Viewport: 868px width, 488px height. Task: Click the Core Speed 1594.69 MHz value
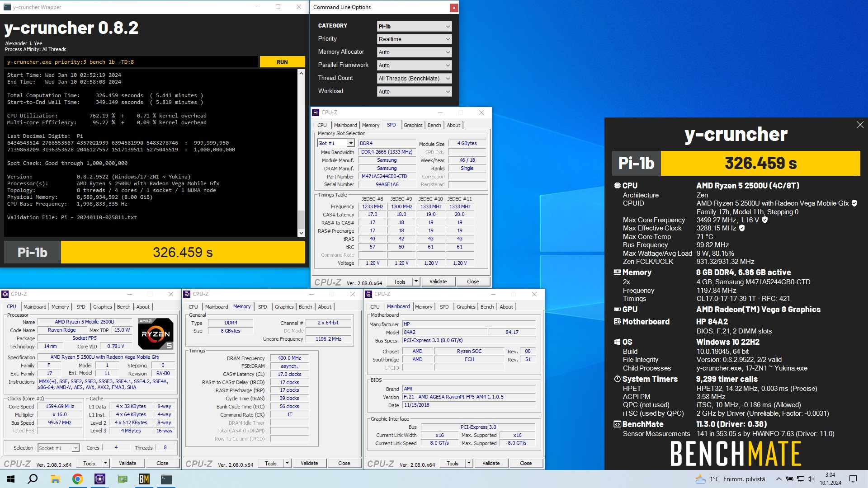click(60, 406)
